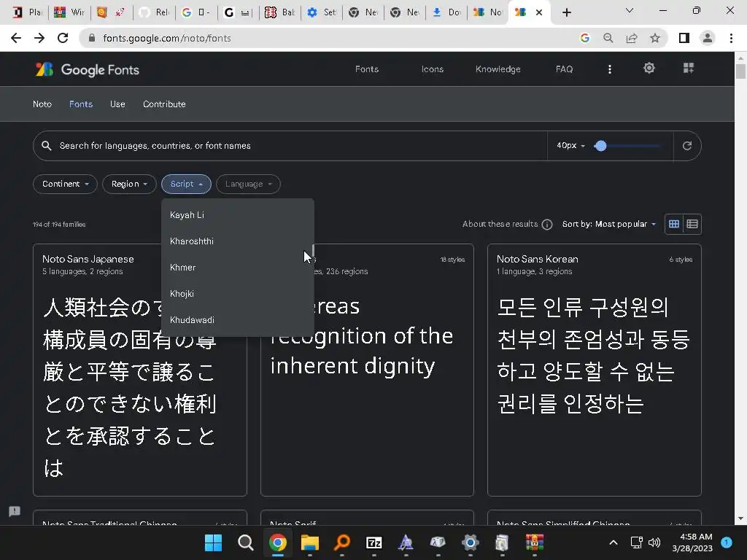Image resolution: width=747 pixels, height=560 pixels.
Task: Open the Chrome zoom magnifier icon
Action: tap(608, 38)
